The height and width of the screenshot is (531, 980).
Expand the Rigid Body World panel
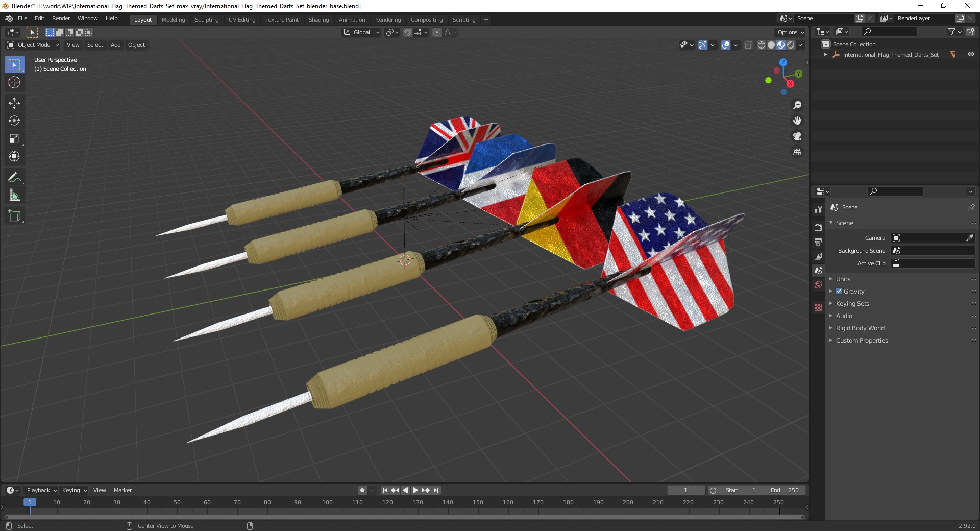click(860, 328)
